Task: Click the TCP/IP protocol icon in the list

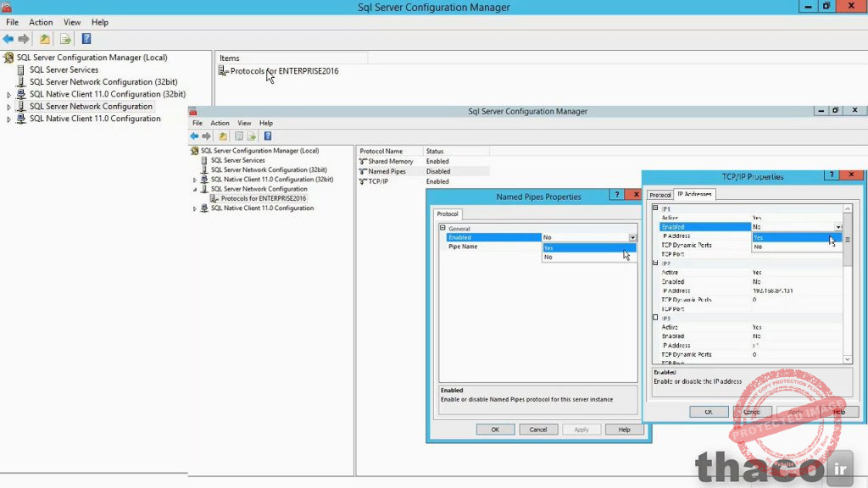Action: tap(364, 180)
